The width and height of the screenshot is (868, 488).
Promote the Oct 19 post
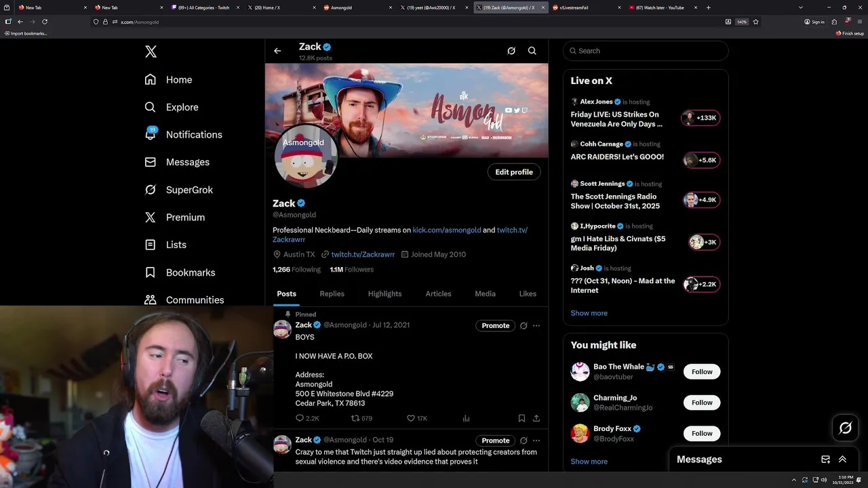coord(495,441)
